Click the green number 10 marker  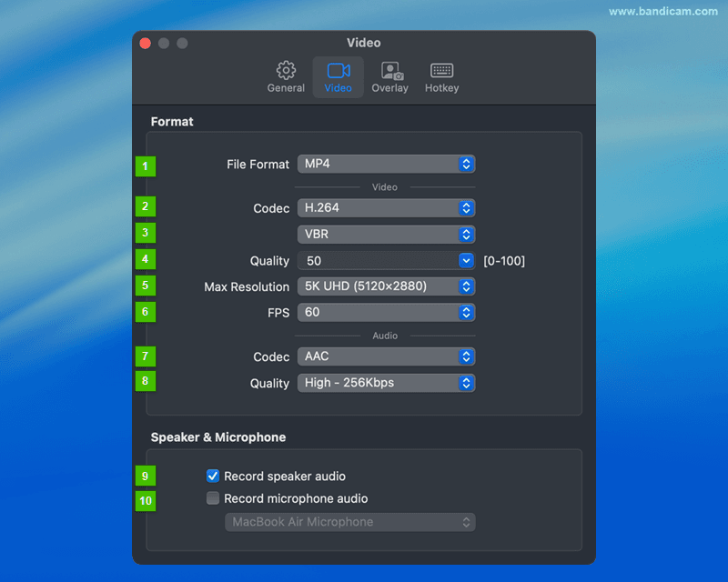pyautogui.click(x=146, y=499)
